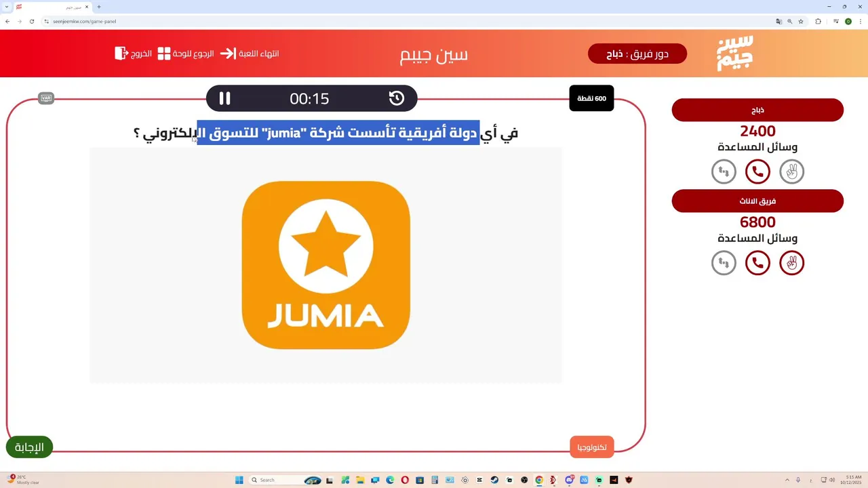The image size is (868, 488).
Task: Go back in the browser
Action: (7, 21)
